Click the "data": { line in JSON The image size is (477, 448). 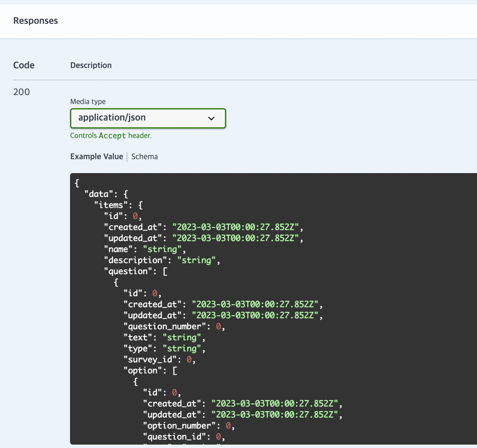(106, 194)
